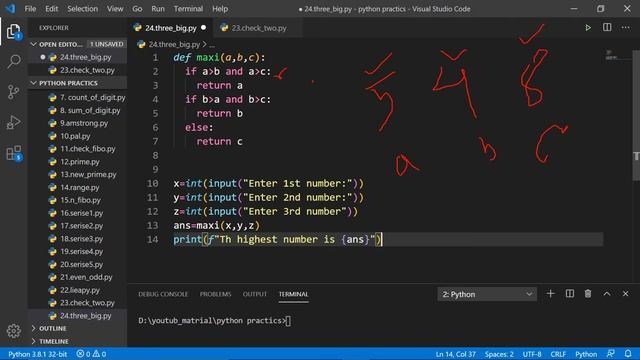Click Ln 14, Col 37 in status bar

(456, 354)
